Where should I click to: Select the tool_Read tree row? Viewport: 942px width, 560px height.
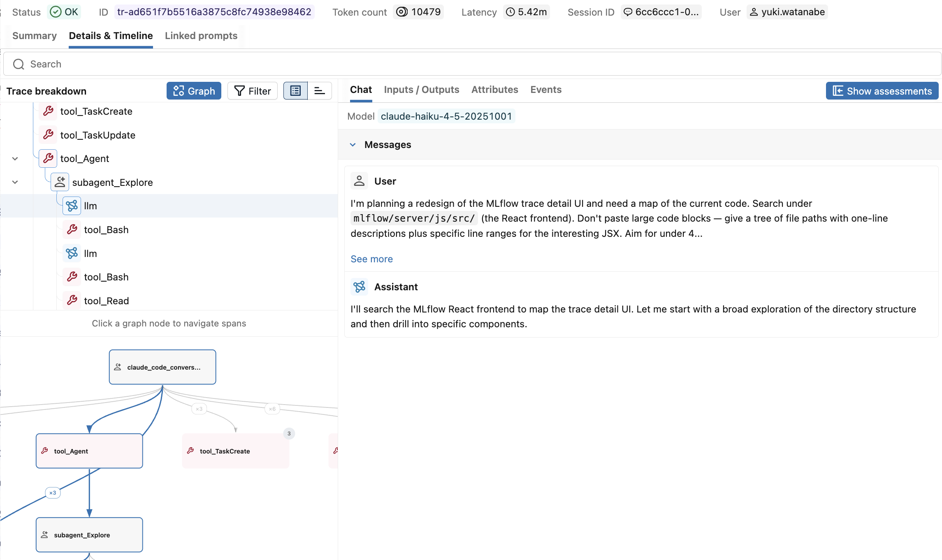[x=169, y=301]
